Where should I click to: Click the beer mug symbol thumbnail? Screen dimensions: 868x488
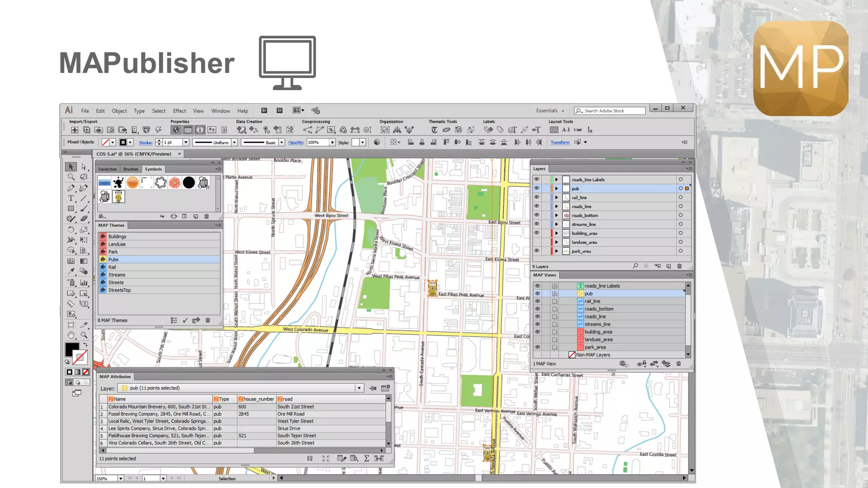coord(104,197)
